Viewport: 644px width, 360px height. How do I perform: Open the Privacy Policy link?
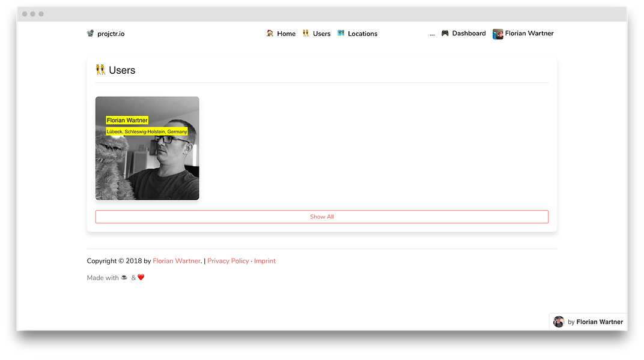[228, 261]
